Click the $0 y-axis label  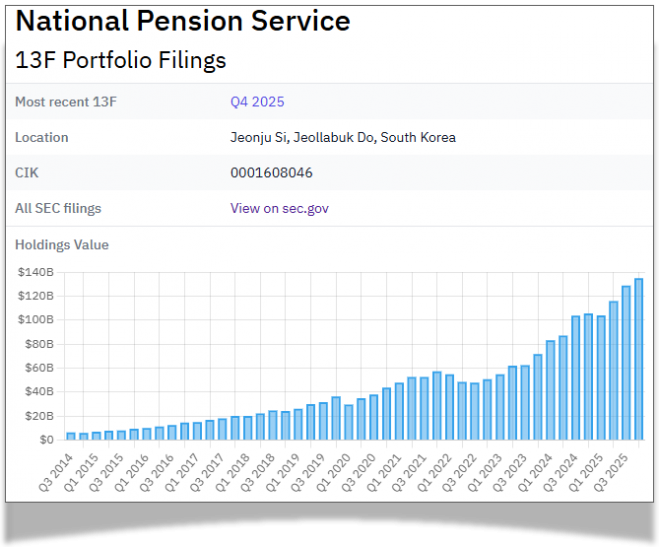tap(47, 440)
